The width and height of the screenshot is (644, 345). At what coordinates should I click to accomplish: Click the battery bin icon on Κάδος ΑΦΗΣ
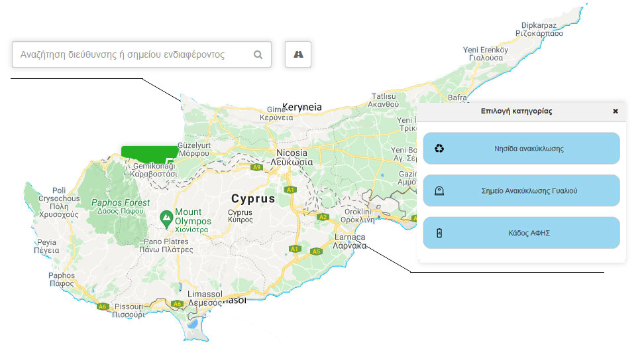[439, 233]
